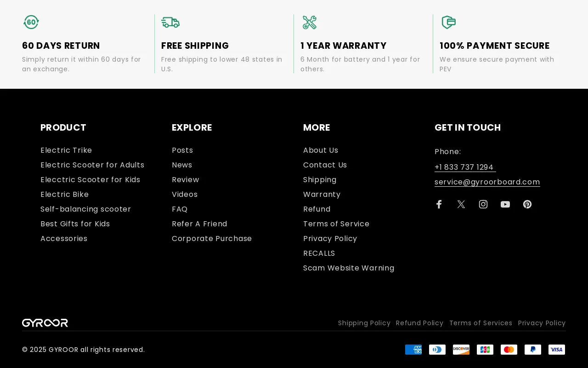The image size is (588, 368).
Task: Open the FAQ page
Action: pos(180,209)
